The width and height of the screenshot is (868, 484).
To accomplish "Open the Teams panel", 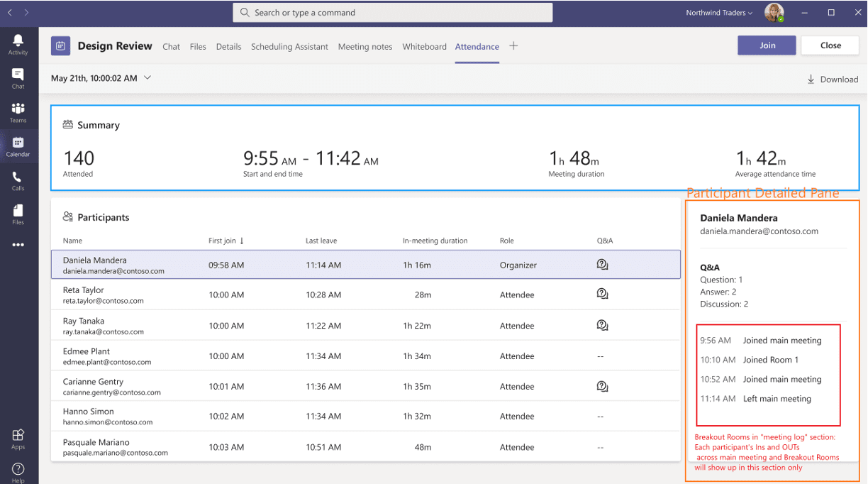I will tap(18, 112).
